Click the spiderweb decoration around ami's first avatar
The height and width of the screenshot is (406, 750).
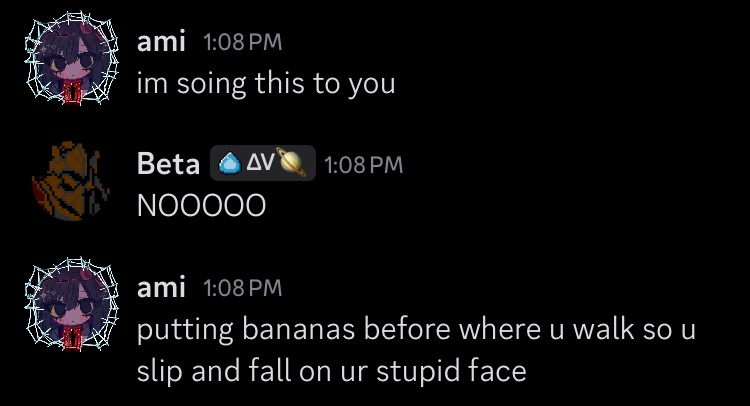tap(72, 59)
